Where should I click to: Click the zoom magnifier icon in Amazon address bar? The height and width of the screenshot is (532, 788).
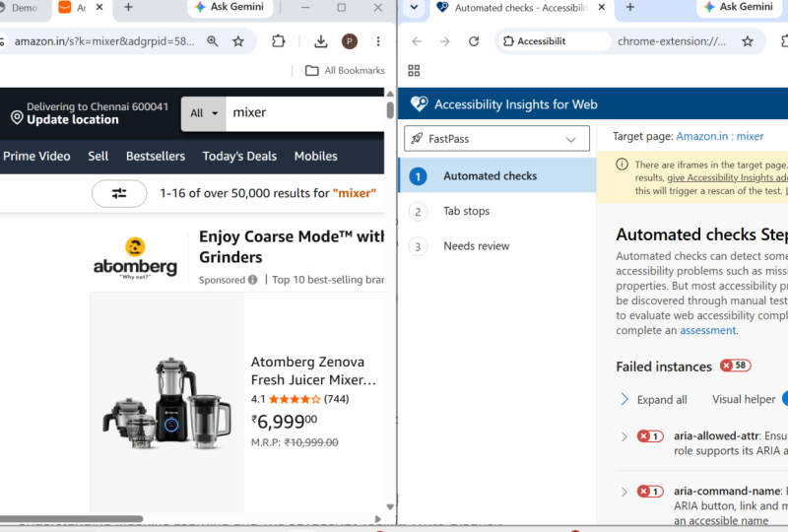point(213,41)
